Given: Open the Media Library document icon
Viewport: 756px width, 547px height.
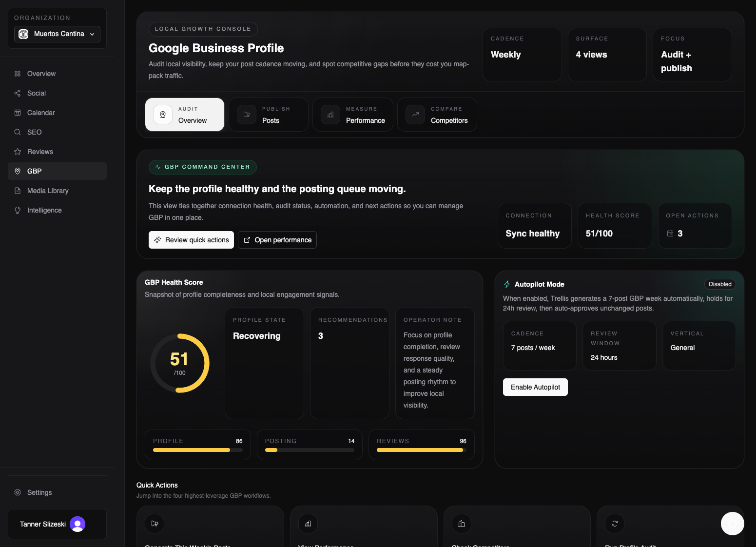Looking at the screenshot, I should coord(18,191).
